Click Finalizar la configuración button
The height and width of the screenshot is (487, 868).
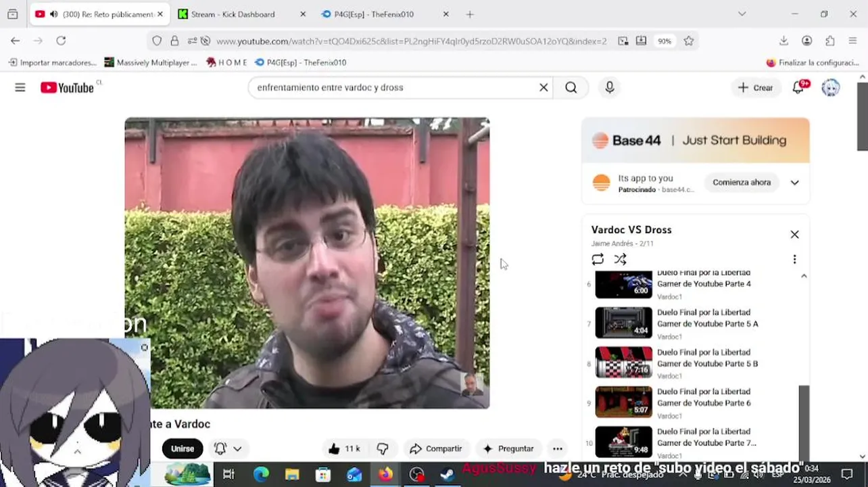(813, 62)
